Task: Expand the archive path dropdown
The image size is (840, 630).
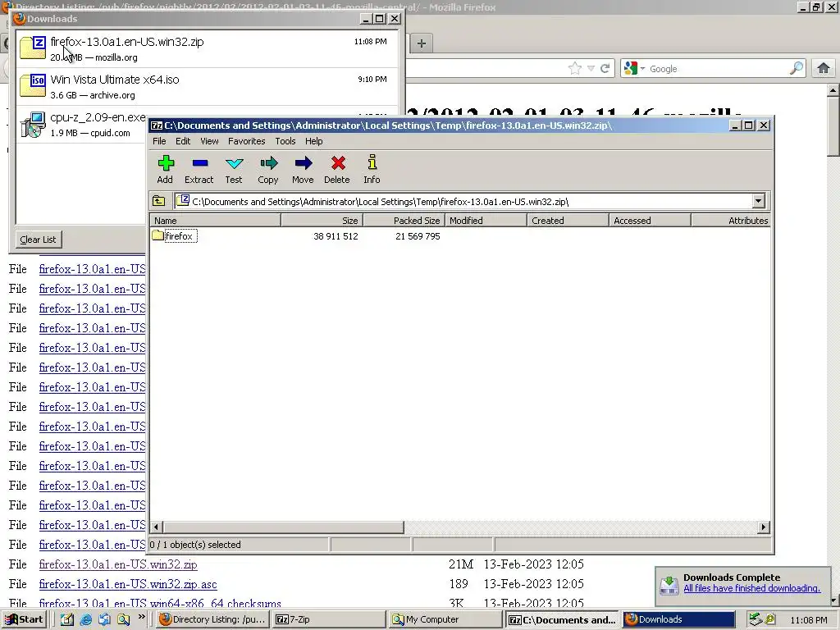Action: click(758, 202)
